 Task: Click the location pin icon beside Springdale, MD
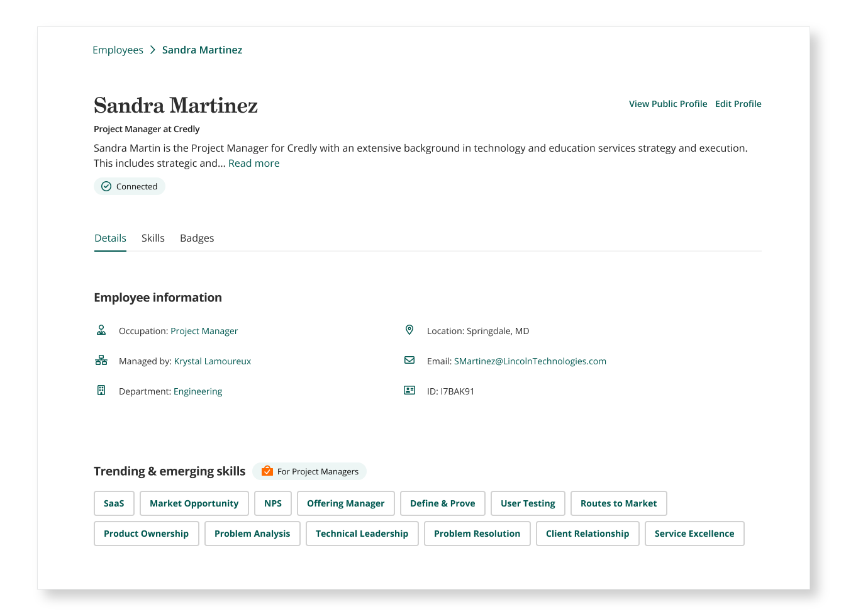coord(409,330)
